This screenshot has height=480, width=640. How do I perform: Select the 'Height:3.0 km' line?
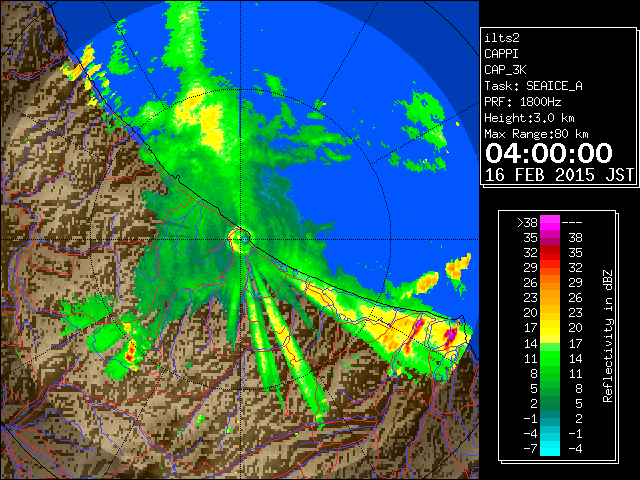(x=529, y=118)
